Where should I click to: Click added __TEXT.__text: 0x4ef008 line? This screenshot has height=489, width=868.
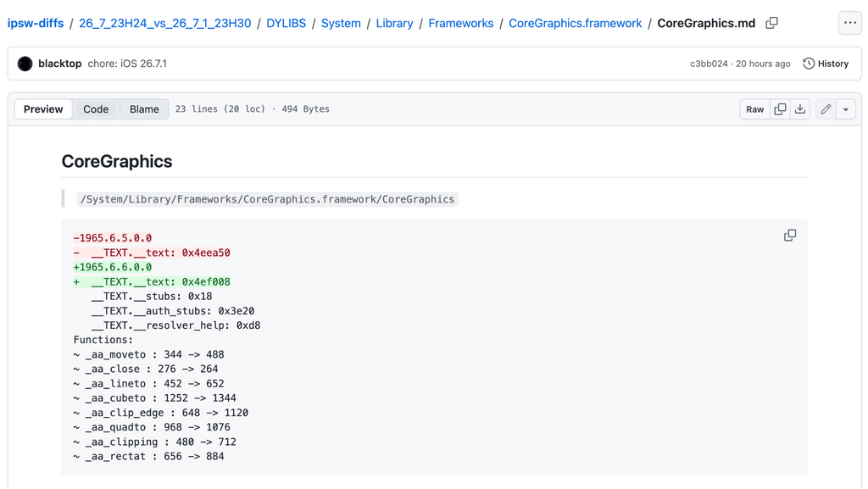[x=152, y=281]
